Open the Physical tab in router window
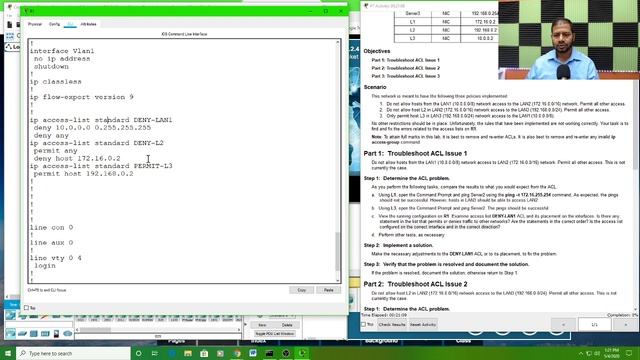 point(35,24)
